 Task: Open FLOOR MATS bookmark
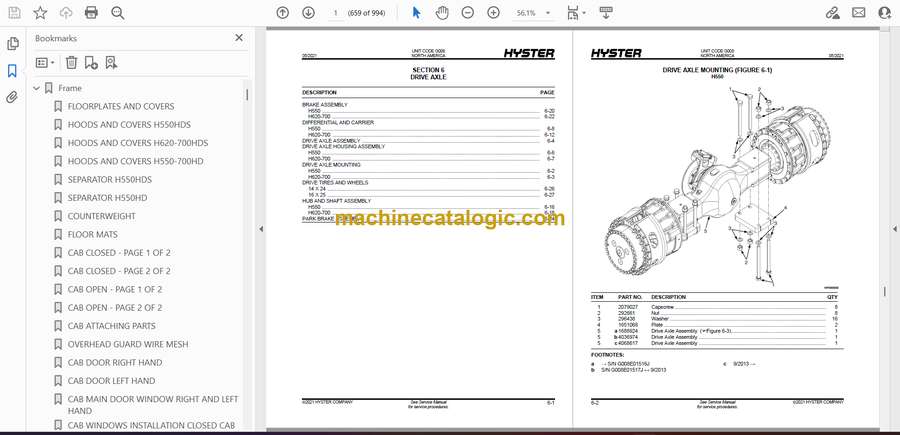tap(92, 235)
